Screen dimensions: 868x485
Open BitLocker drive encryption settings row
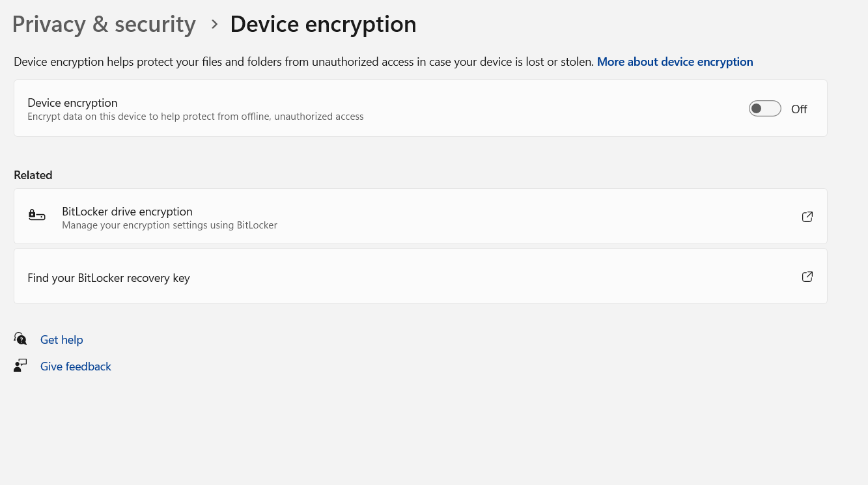(127, 211)
